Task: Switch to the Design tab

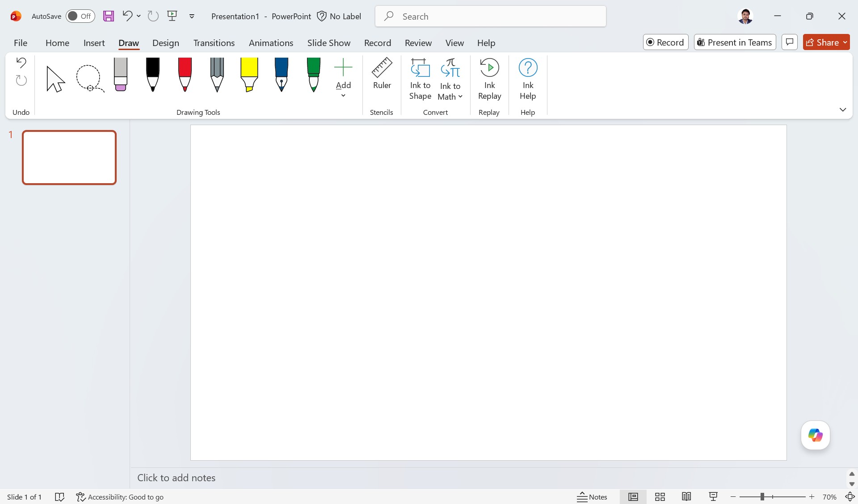Action: 165,42
